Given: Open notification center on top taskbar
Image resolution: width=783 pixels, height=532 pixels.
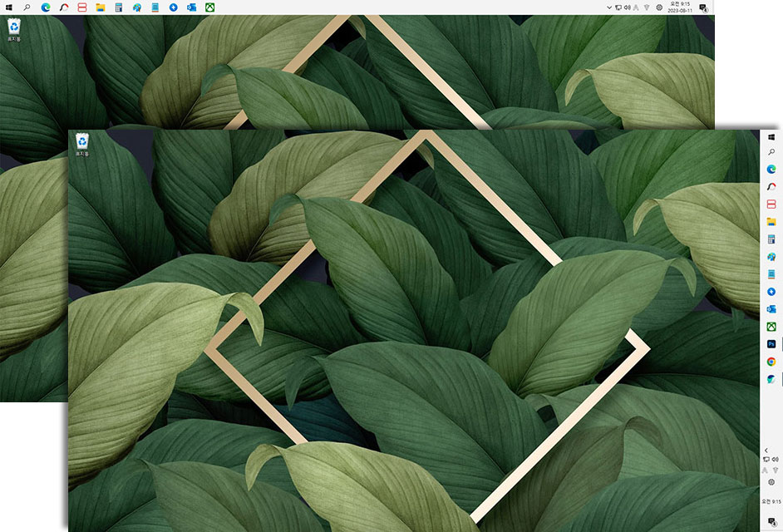Looking at the screenshot, I should click(703, 8).
